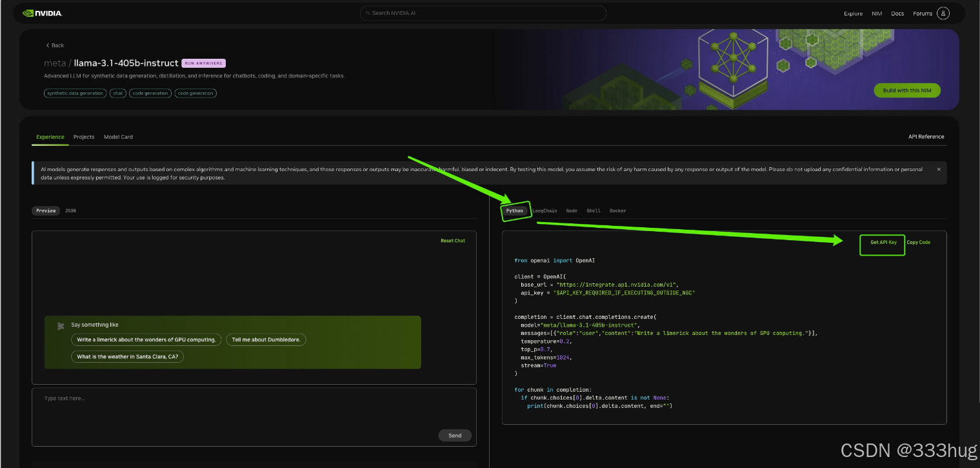This screenshot has height=468, width=980.
Task: Click the NVIDIA logo
Action: click(42, 13)
